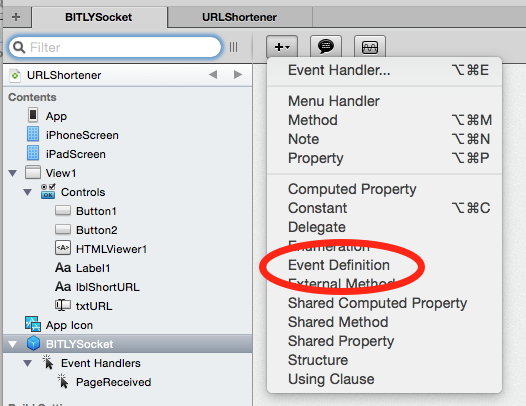526x406 pixels.
Task: Choose Shared Method menu entry
Action: [338, 322]
